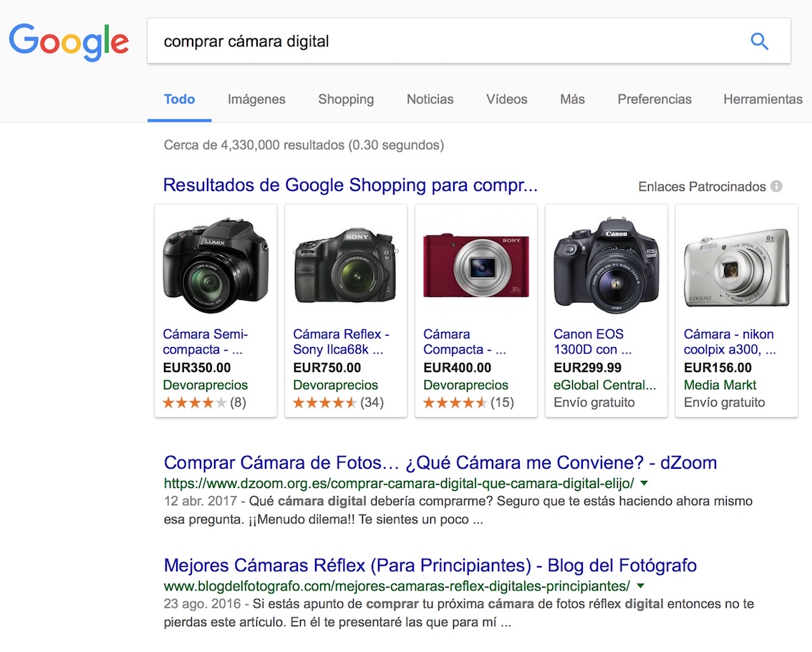Image resolution: width=812 pixels, height=652 pixels.
Task: Click the black Sony reflex camera image
Action: (346, 266)
